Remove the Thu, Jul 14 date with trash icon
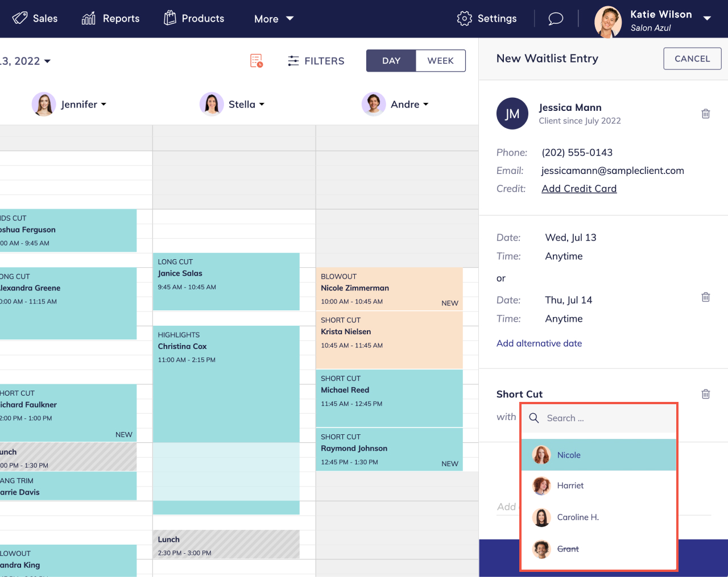Image resolution: width=728 pixels, height=577 pixels. click(705, 297)
